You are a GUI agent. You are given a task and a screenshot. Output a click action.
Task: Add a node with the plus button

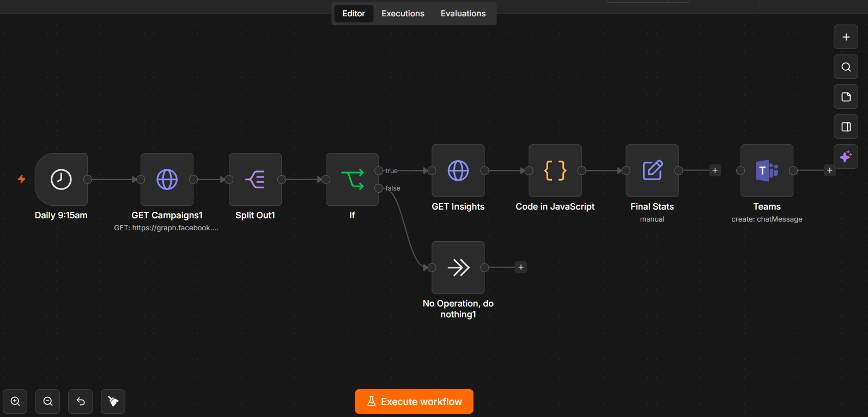[846, 37]
